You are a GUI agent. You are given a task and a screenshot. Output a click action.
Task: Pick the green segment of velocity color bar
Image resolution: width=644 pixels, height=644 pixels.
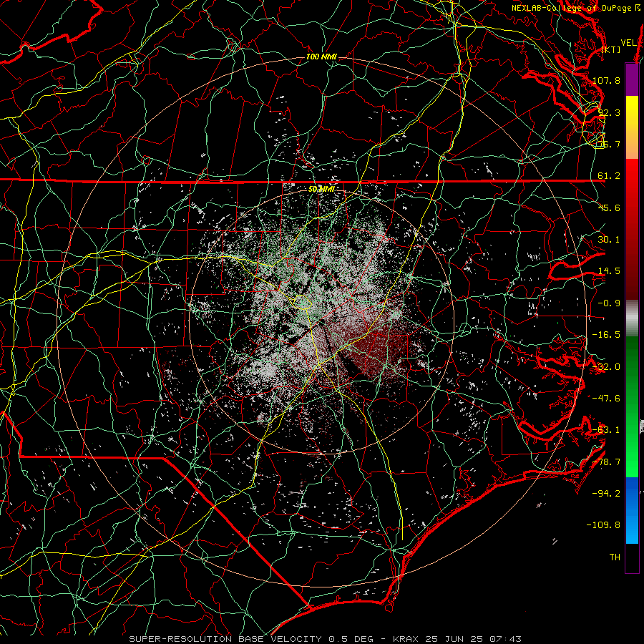coord(632,407)
